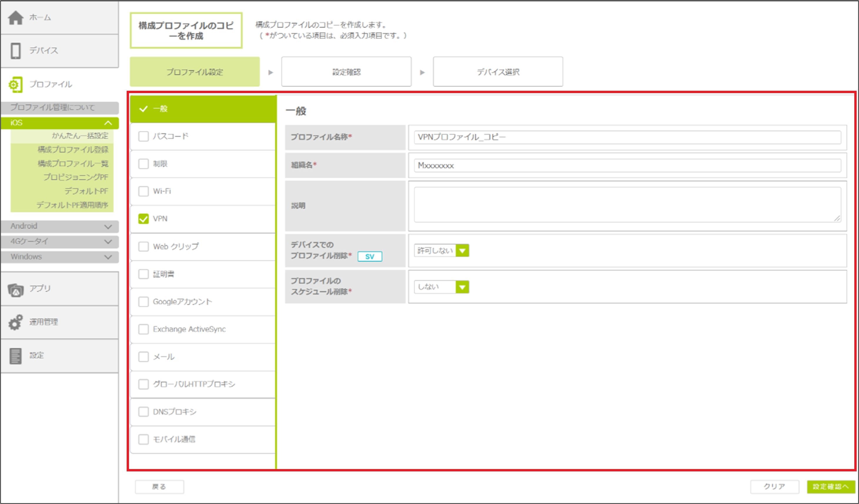Open the Apps icon in sidebar
The height and width of the screenshot is (504, 859).
point(16,290)
